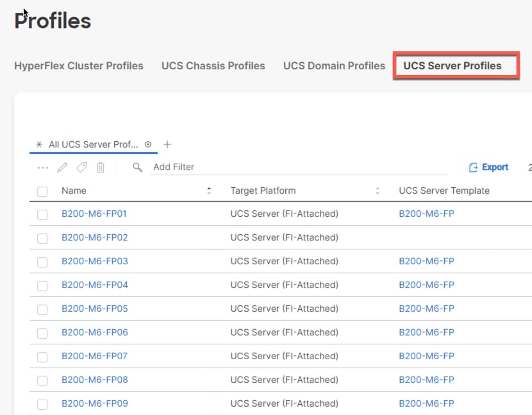Viewport: 532px width, 415px height.
Task: Open the B200-M6-FP03 profile link
Action: 95,261
